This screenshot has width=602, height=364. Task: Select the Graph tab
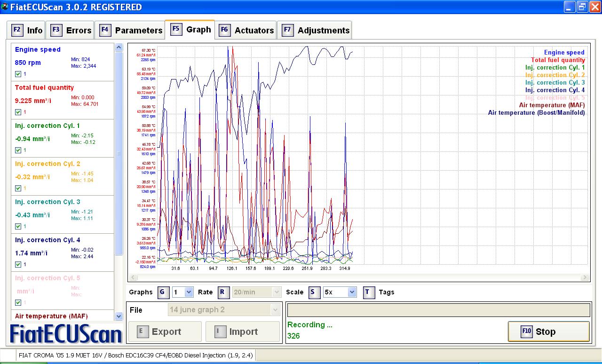click(190, 29)
